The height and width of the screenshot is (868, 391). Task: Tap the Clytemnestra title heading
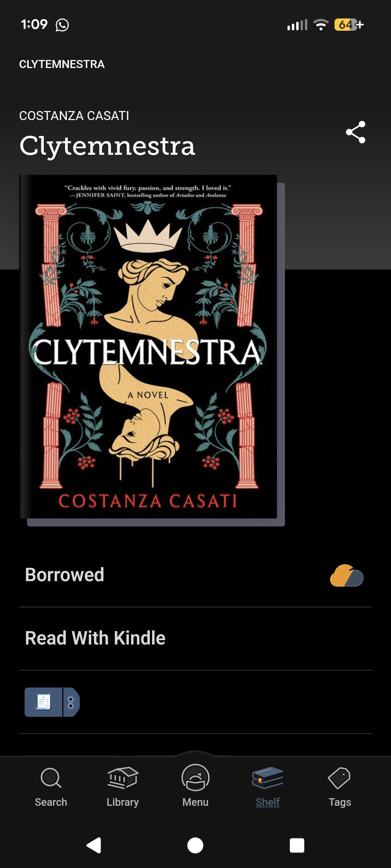tap(107, 146)
